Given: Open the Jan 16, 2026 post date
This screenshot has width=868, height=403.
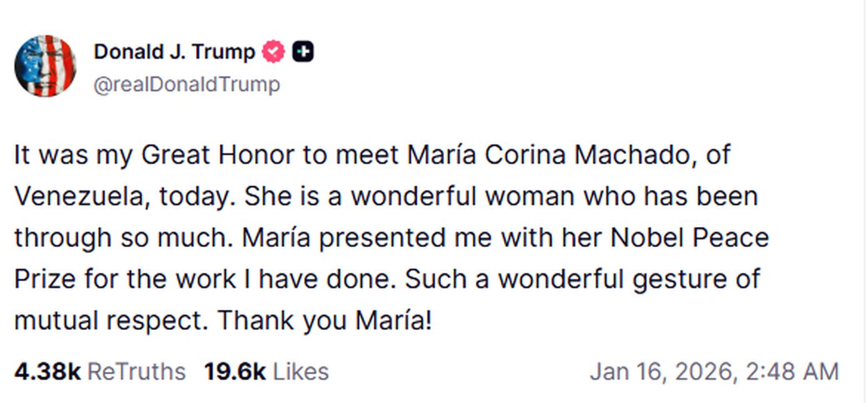Looking at the screenshot, I should [661, 372].
